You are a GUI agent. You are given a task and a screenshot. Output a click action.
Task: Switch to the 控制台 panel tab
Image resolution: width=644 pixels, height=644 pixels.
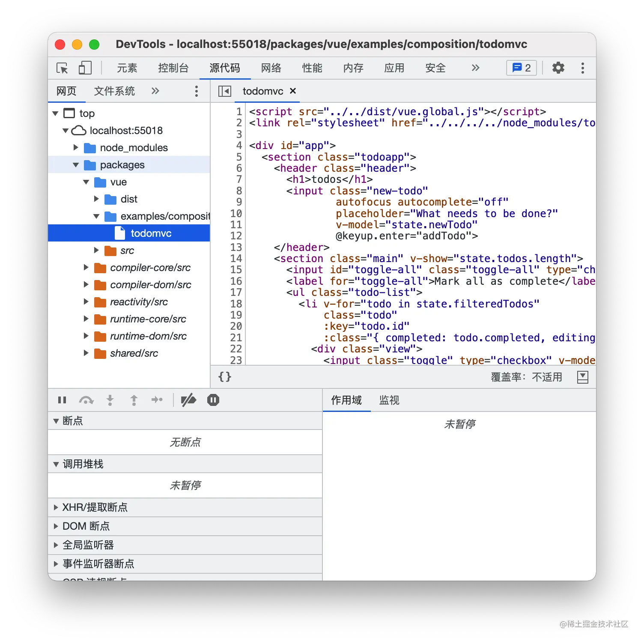173,68
